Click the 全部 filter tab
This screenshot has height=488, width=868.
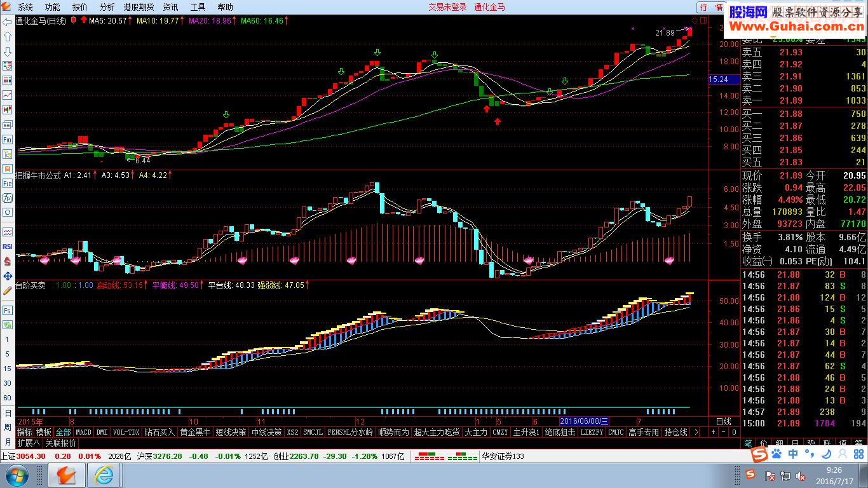(x=63, y=432)
